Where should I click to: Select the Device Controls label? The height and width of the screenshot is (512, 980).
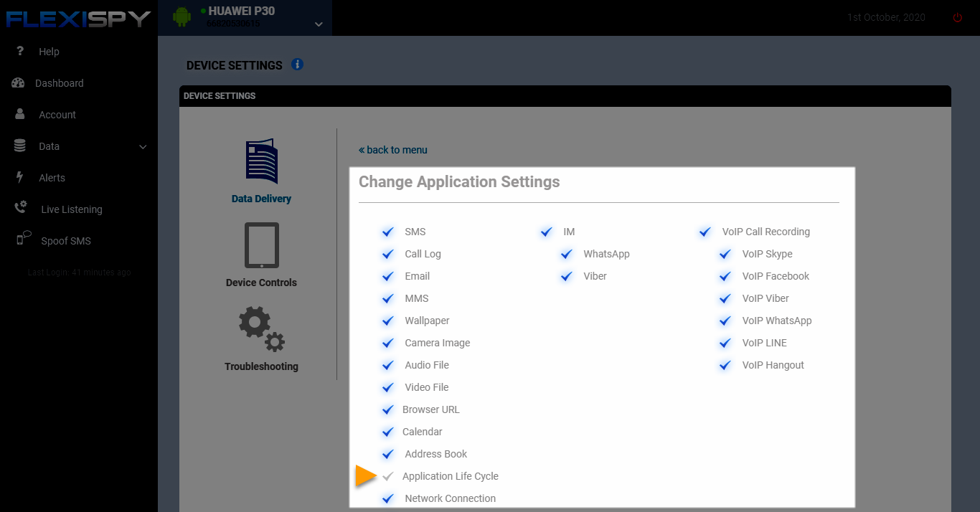(x=261, y=283)
